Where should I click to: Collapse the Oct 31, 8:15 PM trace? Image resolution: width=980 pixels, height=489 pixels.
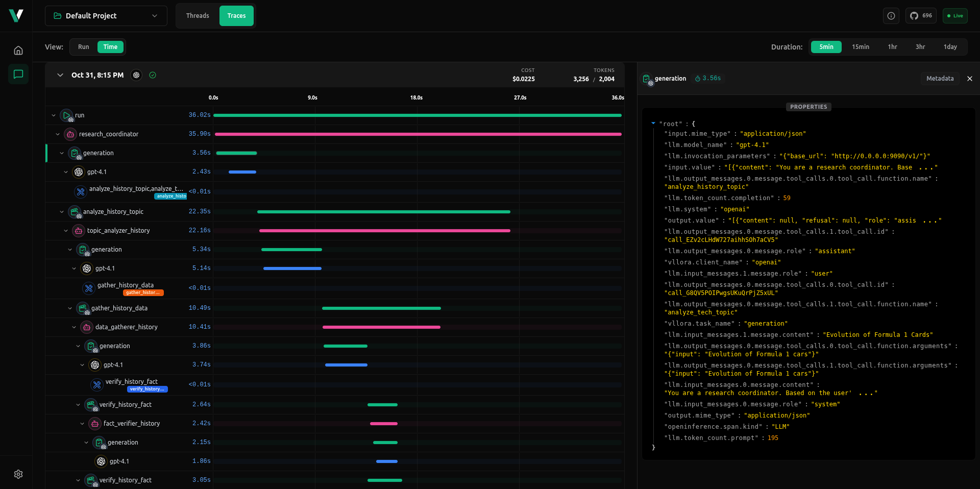(60, 75)
